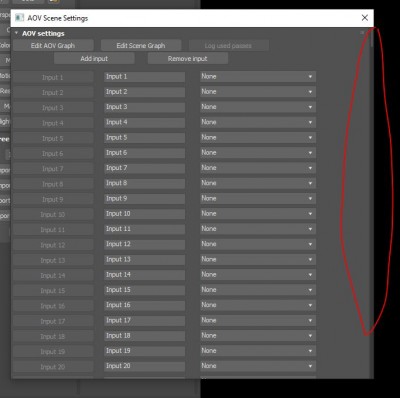Image resolution: width=400 pixels, height=398 pixels.
Task: Select the Input 15 name text field
Action: pos(144,290)
